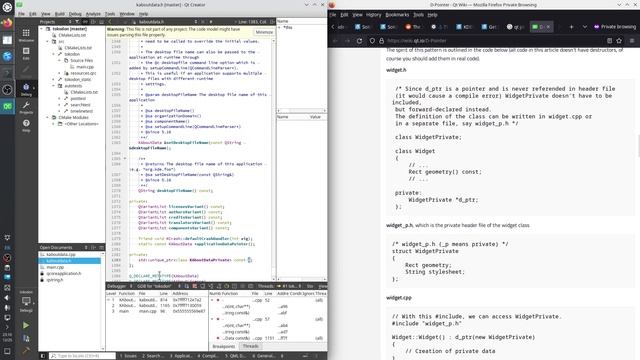Collapse the tokodon [master] project node
The image size is (640, 360).
coord(42,29)
